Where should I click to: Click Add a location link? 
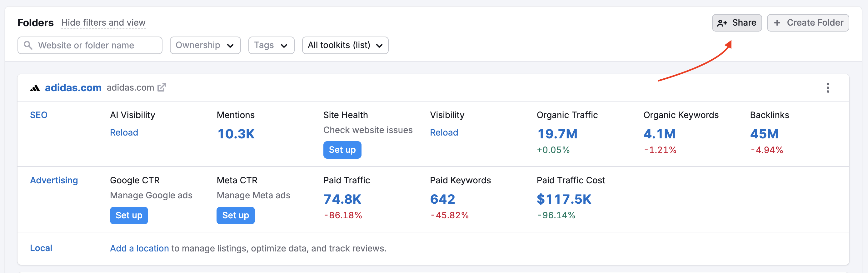(x=139, y=248)
